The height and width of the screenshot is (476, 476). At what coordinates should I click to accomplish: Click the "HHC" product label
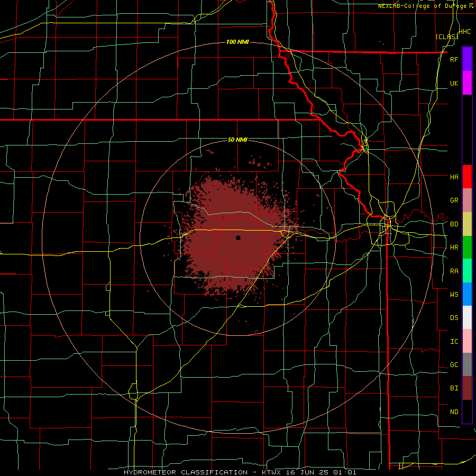coord(465,32)
